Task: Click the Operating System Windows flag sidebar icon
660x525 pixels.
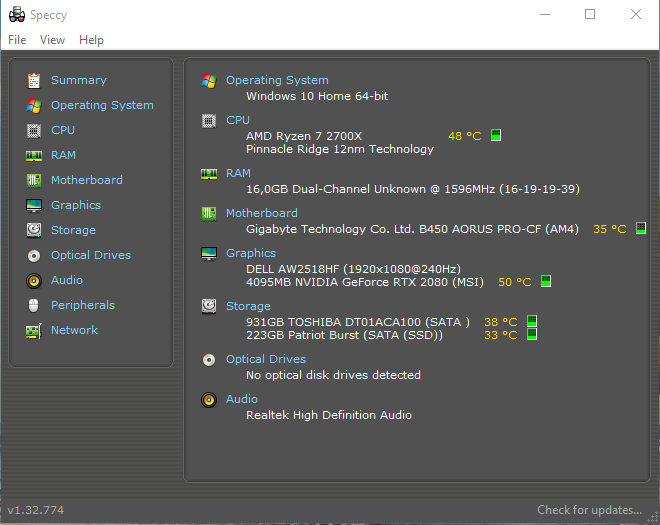Action: click(34, 105)
